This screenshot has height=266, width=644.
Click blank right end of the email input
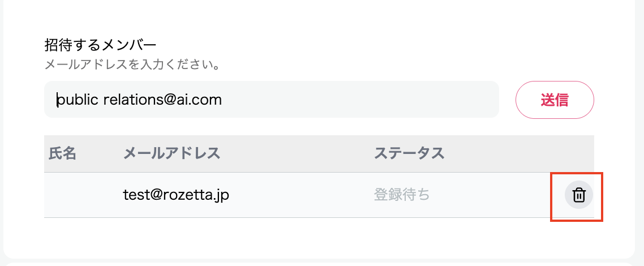click(x=396, y=100)
